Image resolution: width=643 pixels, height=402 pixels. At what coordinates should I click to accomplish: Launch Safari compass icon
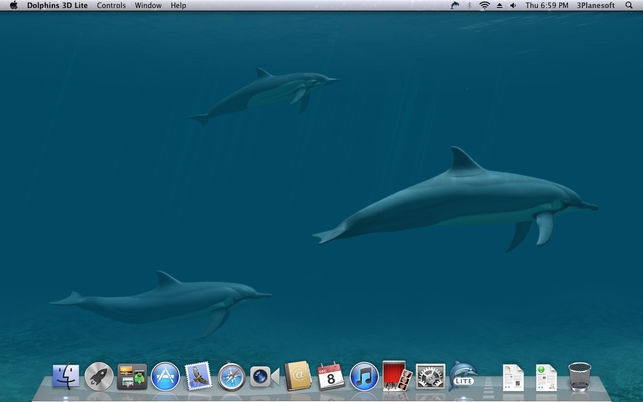[x=232, y=376]
